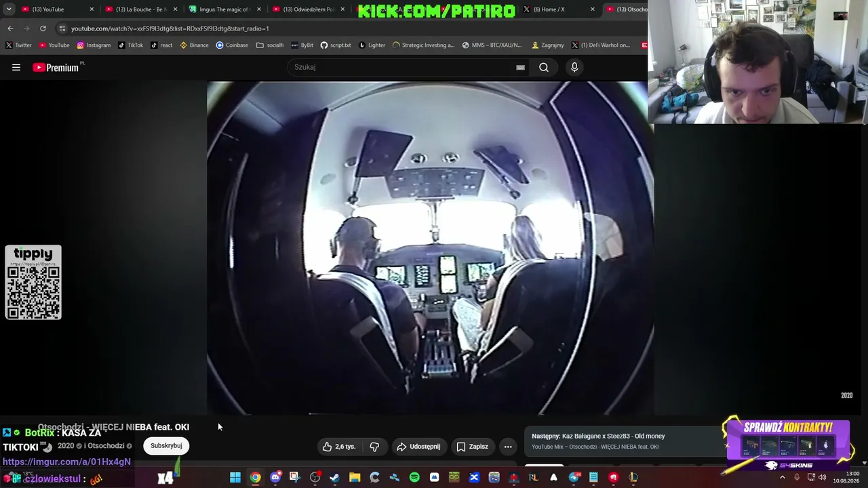This screenshot has width=868, height=488.
Task: Open the ByBit bookmark
Action: click(x=302, y=45)
